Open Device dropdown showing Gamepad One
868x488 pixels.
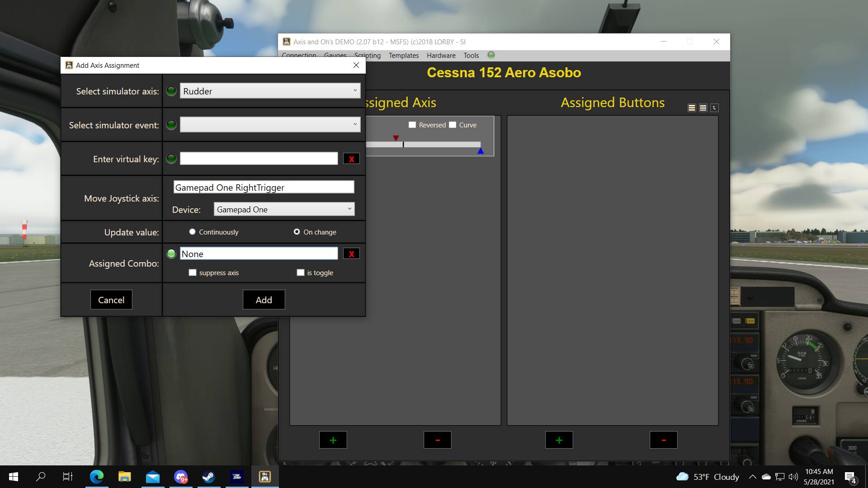(x=284, y=209)
